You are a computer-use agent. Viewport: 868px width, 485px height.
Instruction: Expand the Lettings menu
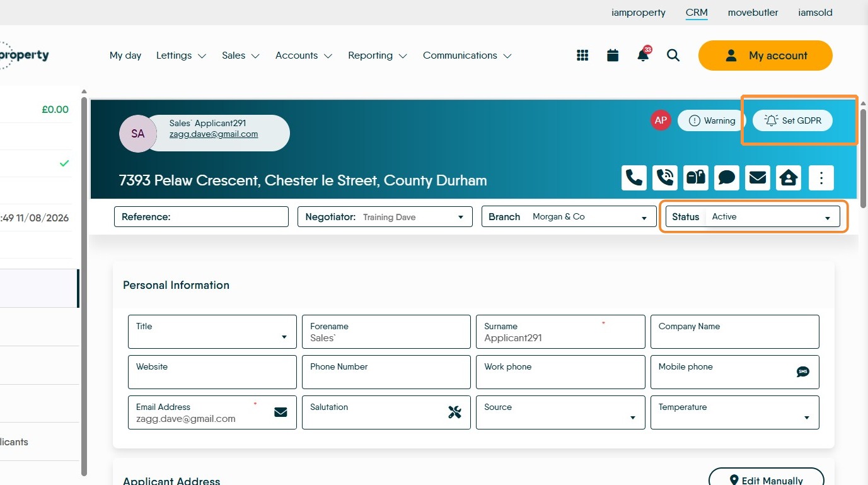point(182,56)
